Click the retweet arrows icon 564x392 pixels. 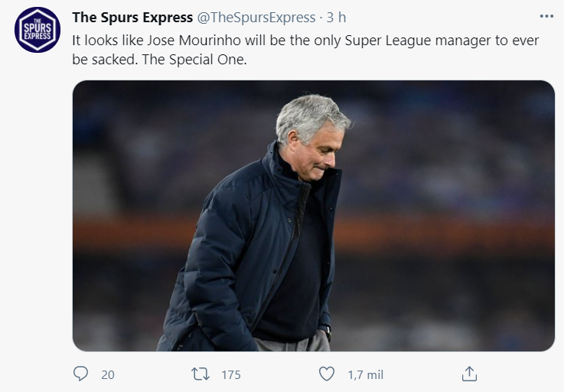pyautogui.click(x=200, y=374)
